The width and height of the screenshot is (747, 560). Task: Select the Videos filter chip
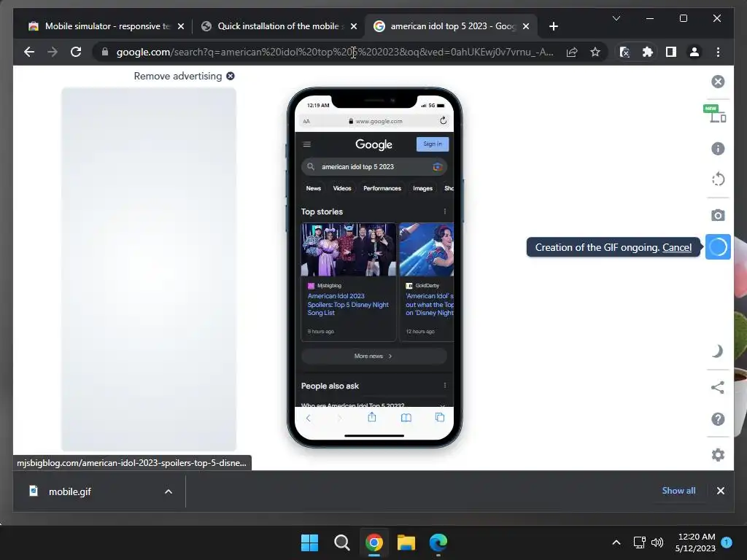pos(342,188)
